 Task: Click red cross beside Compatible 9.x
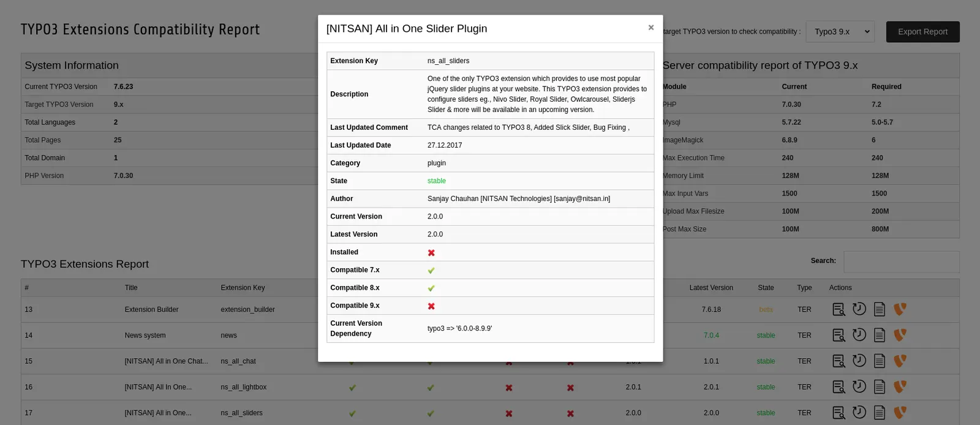click(x=431, y=306)
